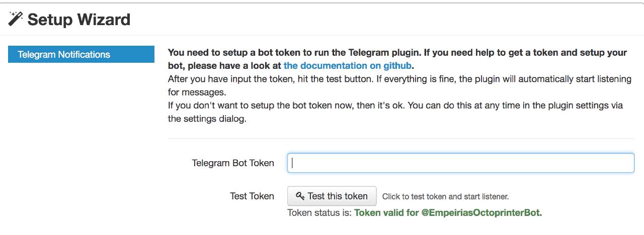Click the bold bot token setup instructions

coord(397,53)
